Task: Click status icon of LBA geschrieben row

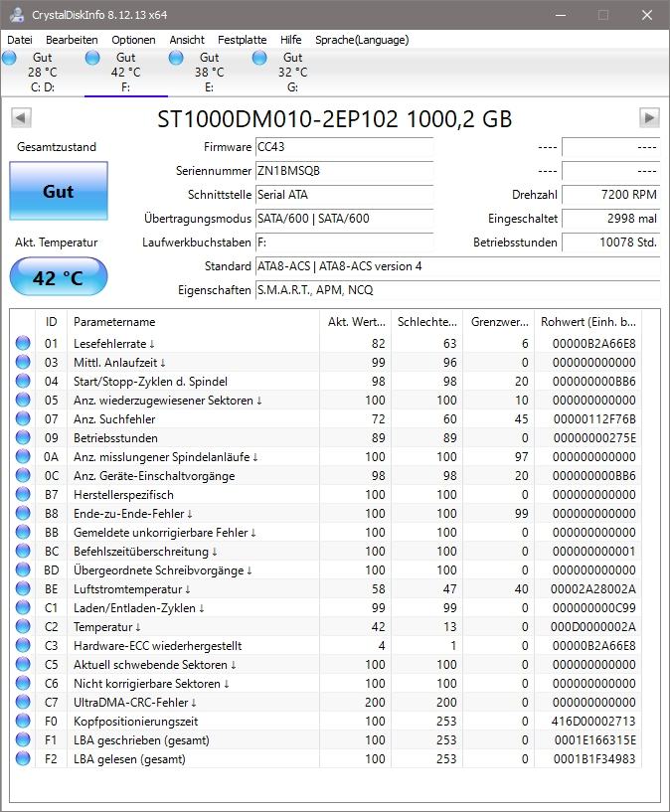Action: (x=23, y=740)
